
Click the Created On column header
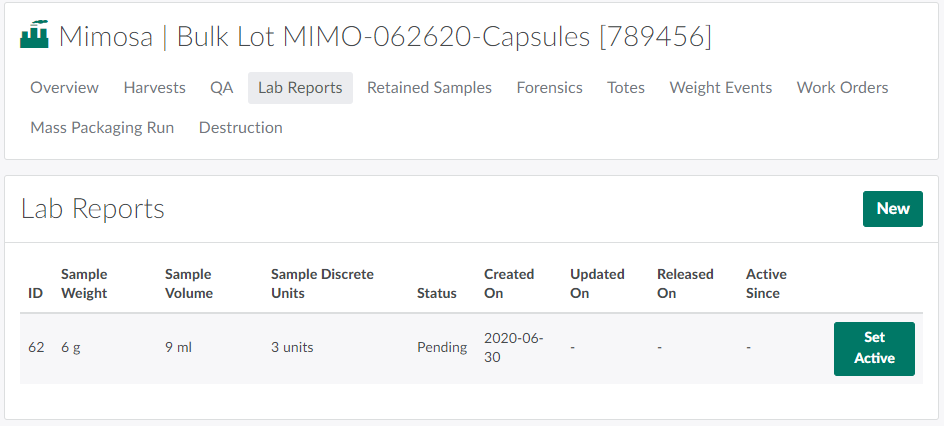(x=509, y=284)
